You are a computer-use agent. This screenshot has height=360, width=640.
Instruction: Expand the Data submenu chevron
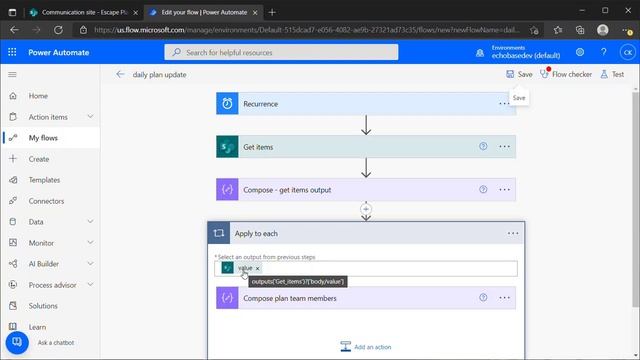(90, 222)
